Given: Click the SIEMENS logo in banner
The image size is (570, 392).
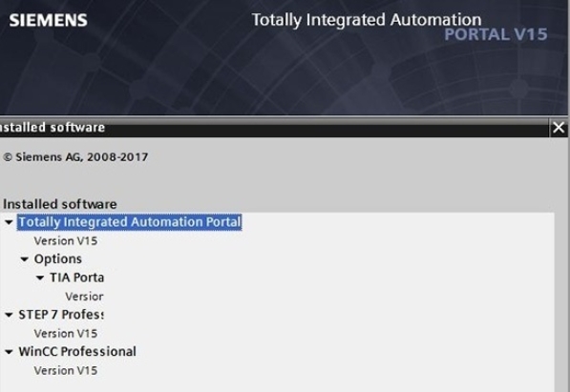Looking at the screenshot, I should coord(49,20).
